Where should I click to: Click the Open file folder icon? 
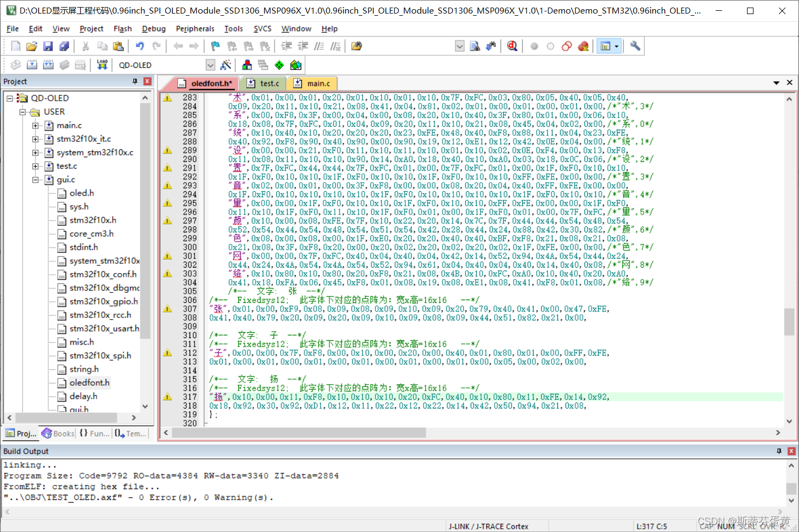31,46
